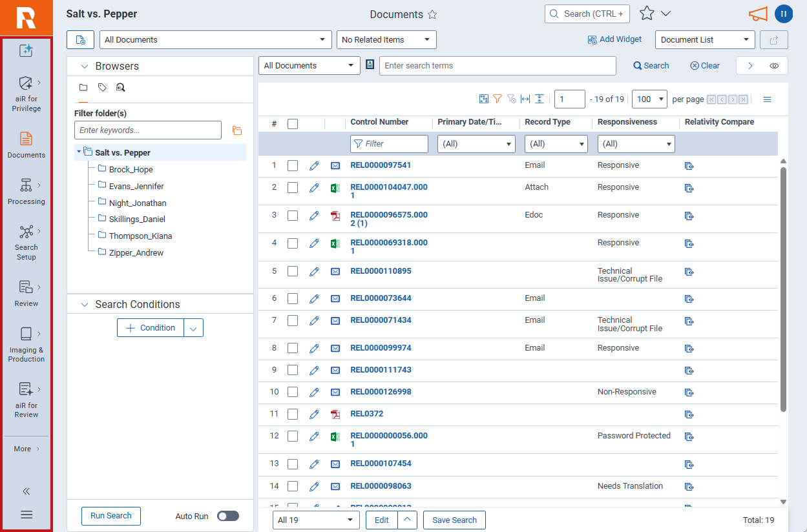Collapse the Browsers panel
807x532 pixels.
point(84,66)
